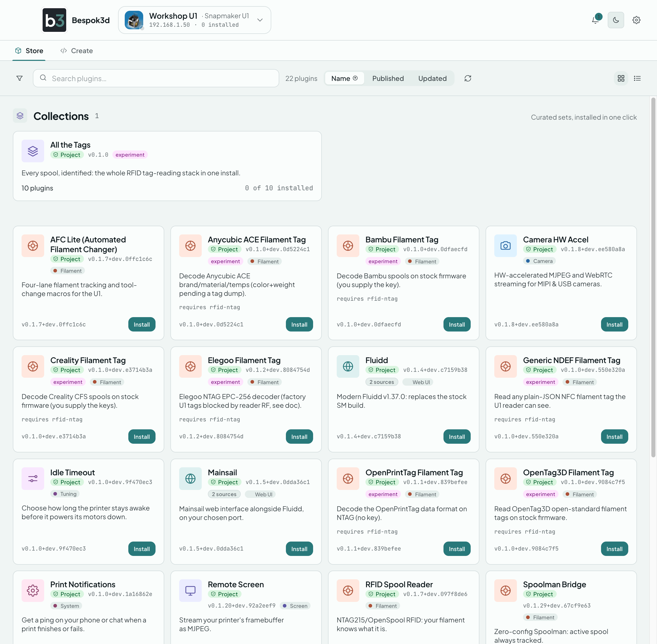Install Elegoo Filament Tag

click(x=299, y=437)
